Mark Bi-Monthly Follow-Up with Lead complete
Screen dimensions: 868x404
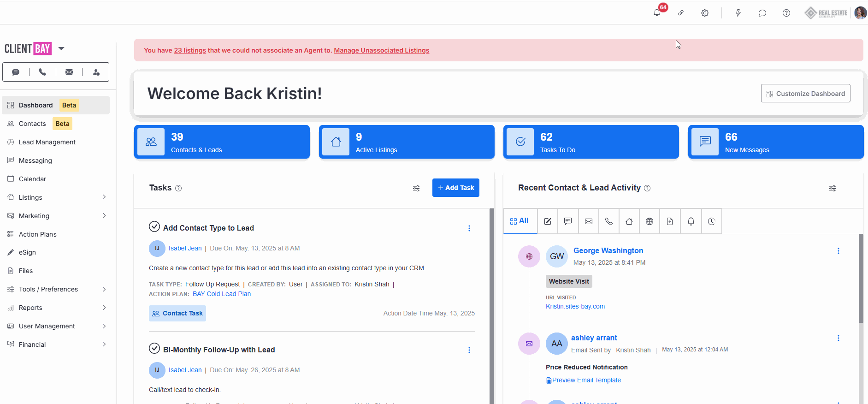coord(154,349)
